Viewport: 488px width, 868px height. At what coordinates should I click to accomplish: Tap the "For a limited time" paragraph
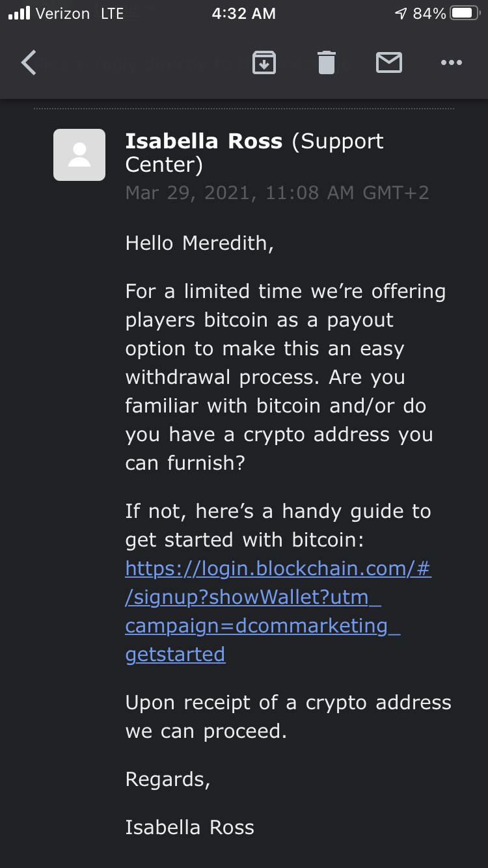point(285,377)
